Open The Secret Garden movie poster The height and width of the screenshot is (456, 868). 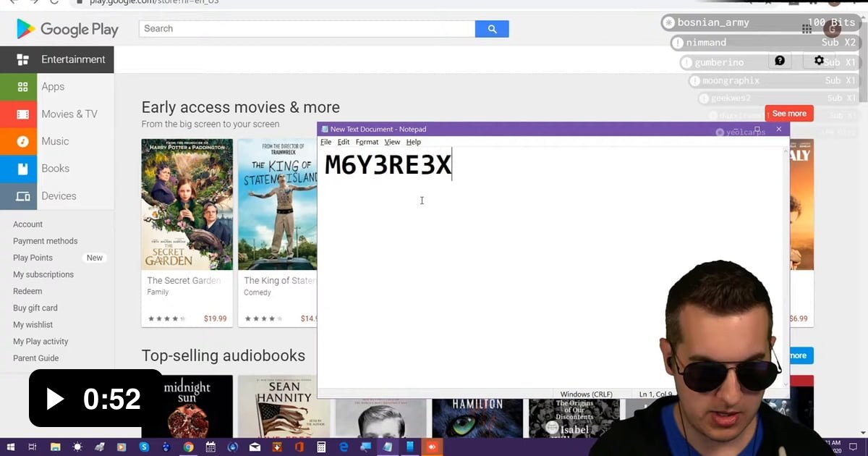click(x=187, y=204)
